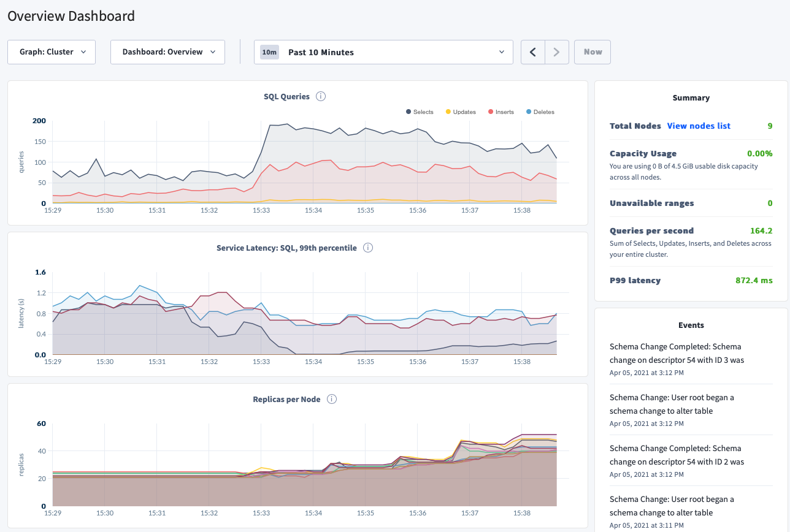The image size is (790, 532).
Task: Disable the Deletes series in the legend
Action: tap(540, 112)
